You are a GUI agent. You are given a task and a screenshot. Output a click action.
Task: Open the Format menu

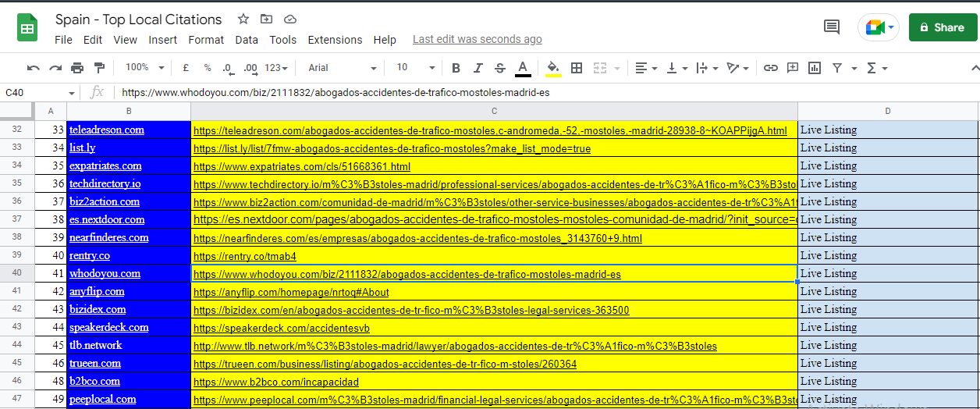pyautogui.click(x=206, y=40)
